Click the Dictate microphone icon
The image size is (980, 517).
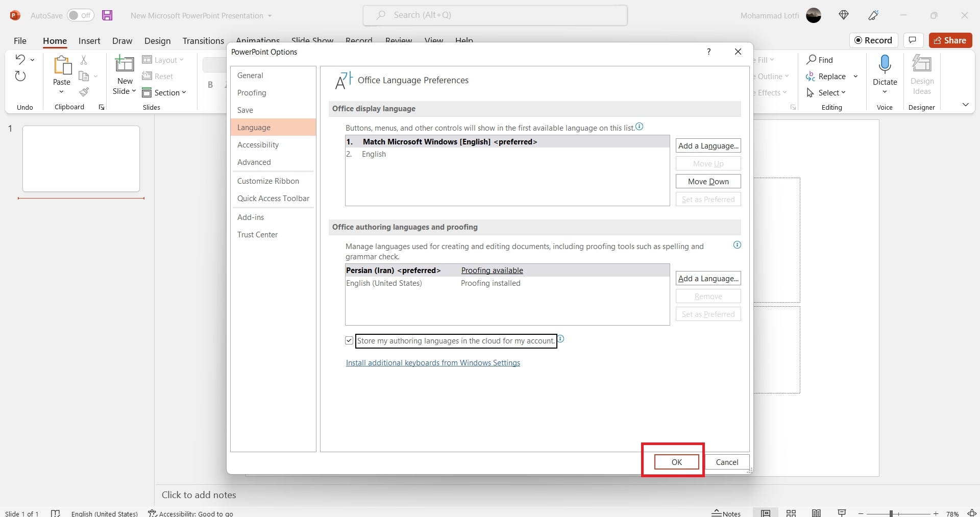[x=885, y=64]
